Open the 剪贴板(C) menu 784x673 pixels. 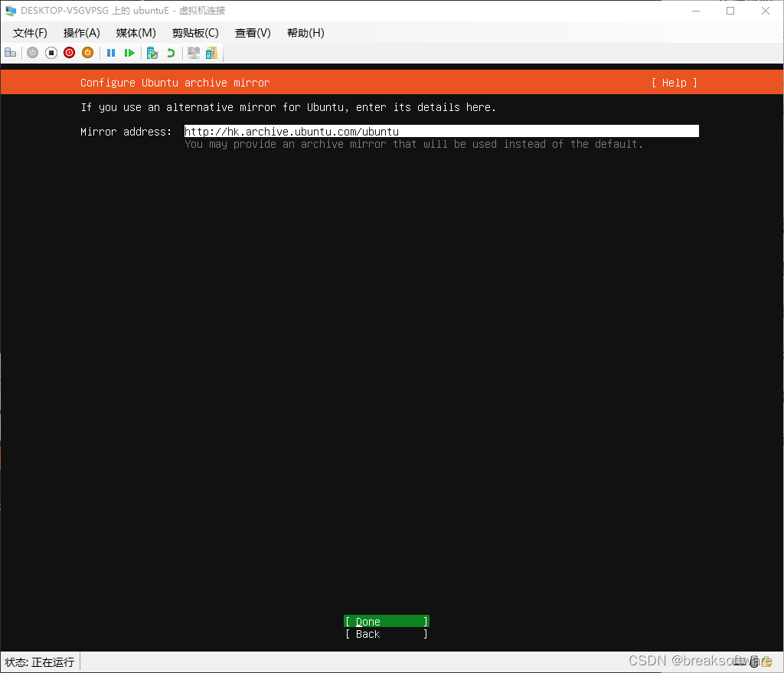click(195, 33)
